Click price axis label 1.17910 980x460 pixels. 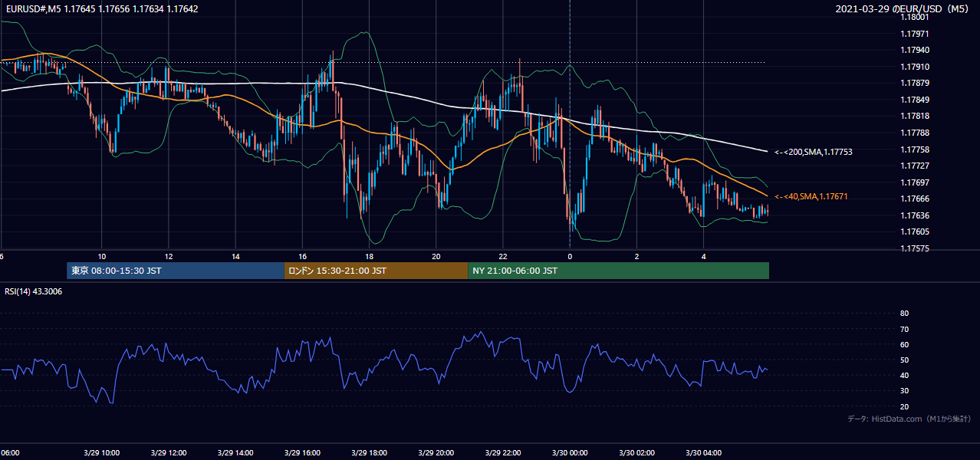(x=916, y=67)
